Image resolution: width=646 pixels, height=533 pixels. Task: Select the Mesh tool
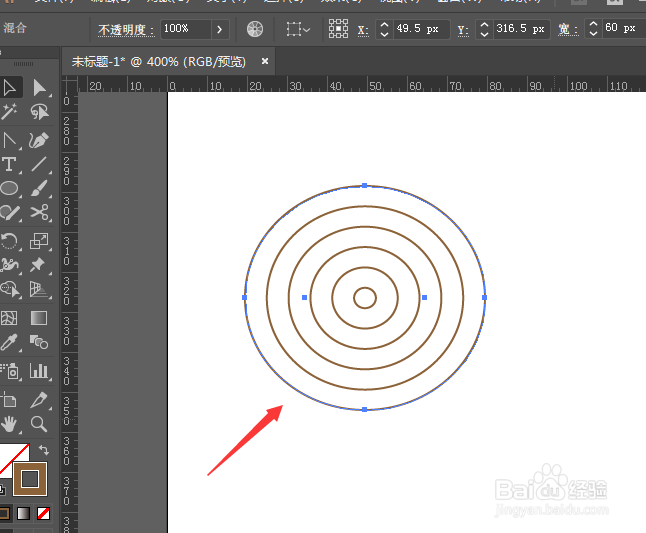pyautogui.click(x=9, y=318)
